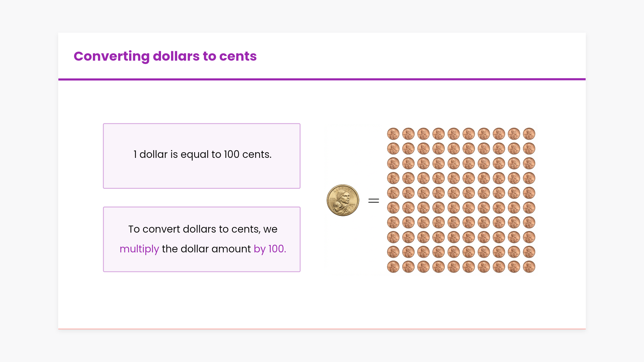Viewport: 644px width, 362px height.
Task: Click the purple text "by 100."
Action: pos(270,249)
